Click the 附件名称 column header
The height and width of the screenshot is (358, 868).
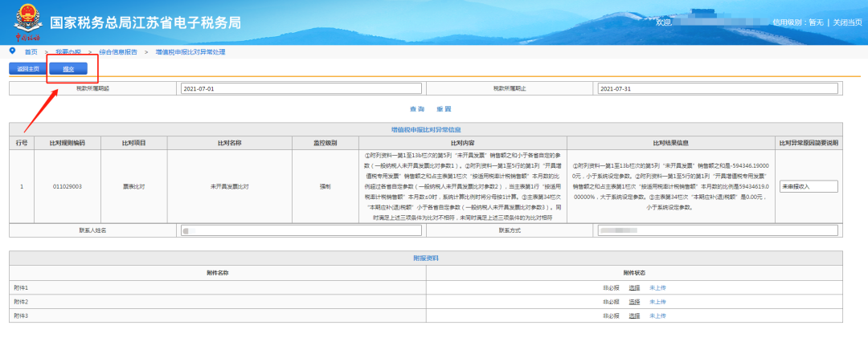(218, 273)
